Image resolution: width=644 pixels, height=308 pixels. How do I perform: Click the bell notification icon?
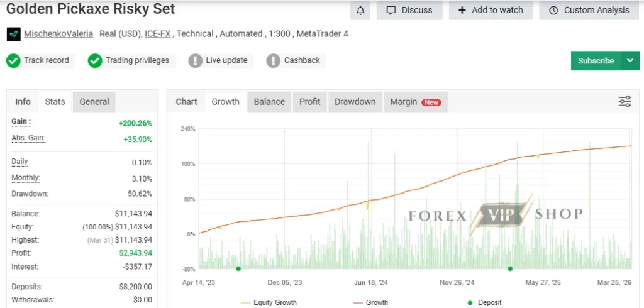[360, 11]
